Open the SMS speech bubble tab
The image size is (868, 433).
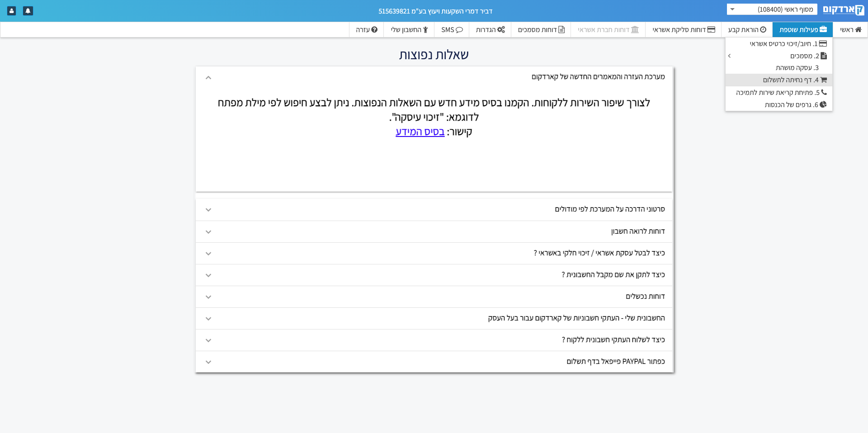pyautogui.click(x=452, y=30)
